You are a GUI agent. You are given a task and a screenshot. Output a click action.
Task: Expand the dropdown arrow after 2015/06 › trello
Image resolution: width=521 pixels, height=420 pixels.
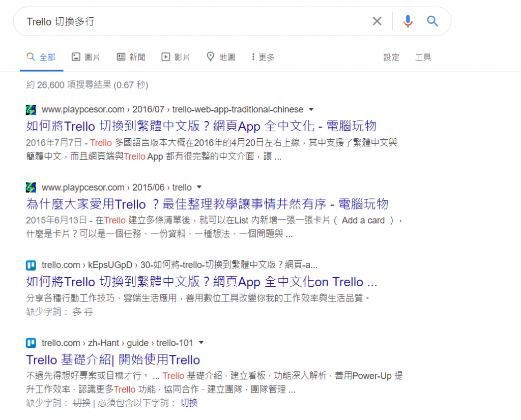(199, 187)
